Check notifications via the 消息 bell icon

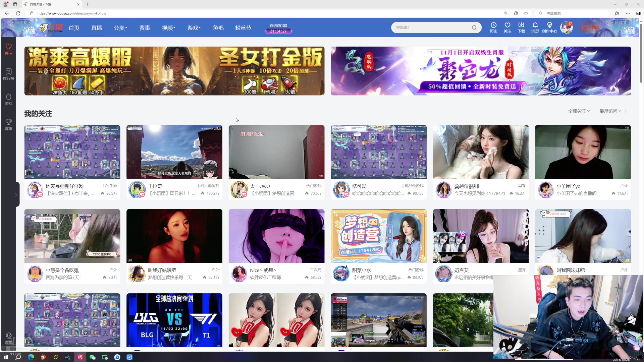pyautogui.click(x=535, y=27)
